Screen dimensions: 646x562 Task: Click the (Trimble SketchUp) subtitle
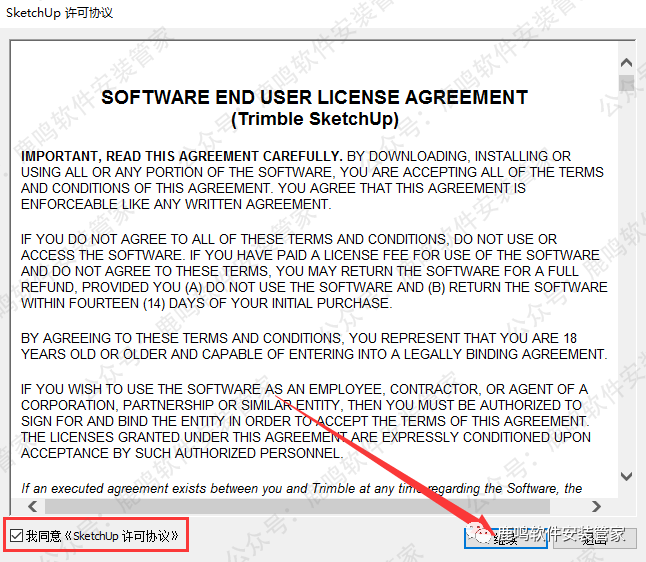[314, 119]
